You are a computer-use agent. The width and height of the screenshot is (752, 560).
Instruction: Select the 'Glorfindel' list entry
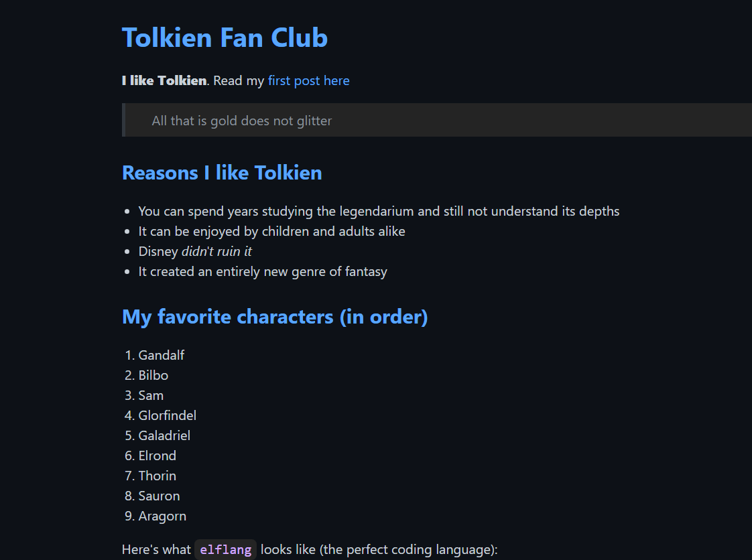coord(167,416)
